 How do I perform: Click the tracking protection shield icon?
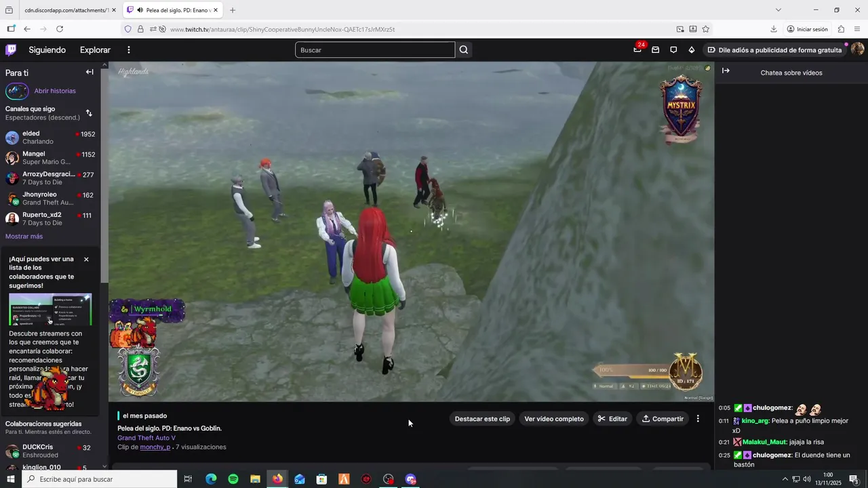pos(127,29)
